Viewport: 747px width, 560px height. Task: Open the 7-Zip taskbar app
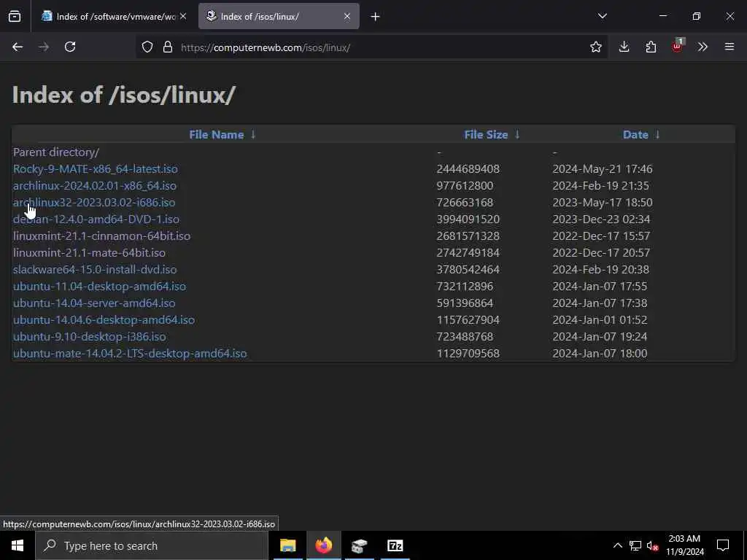pyautogui.click(x=395, y=545)
